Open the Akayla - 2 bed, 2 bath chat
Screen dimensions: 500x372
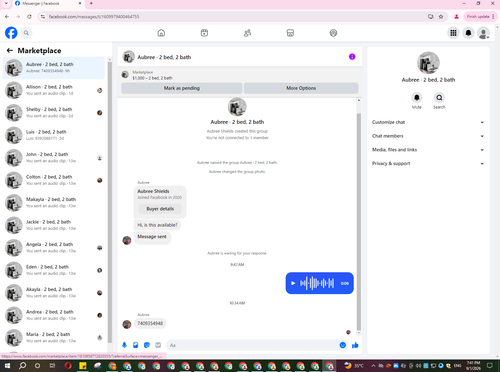(x=54, y=293)
